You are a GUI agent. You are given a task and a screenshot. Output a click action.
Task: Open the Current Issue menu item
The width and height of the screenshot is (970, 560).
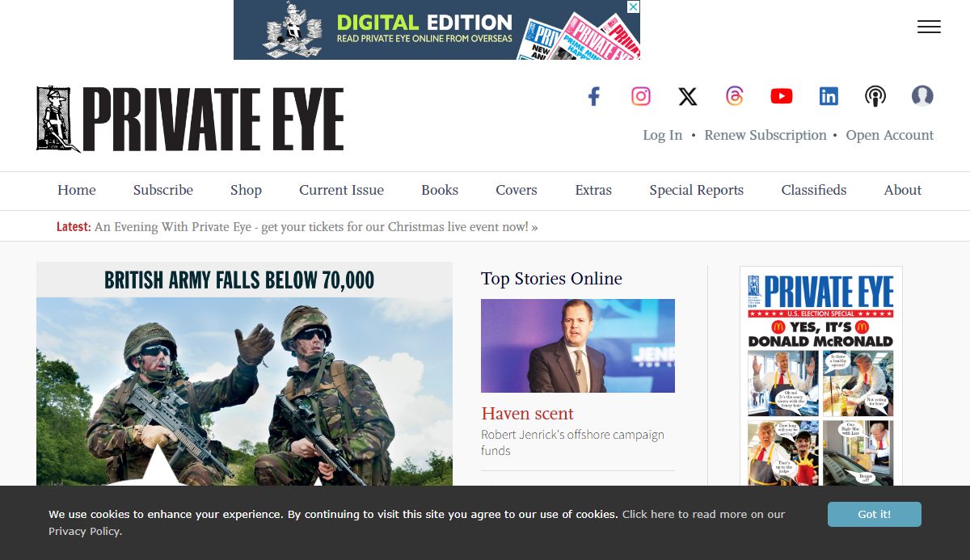click(341, 190)
